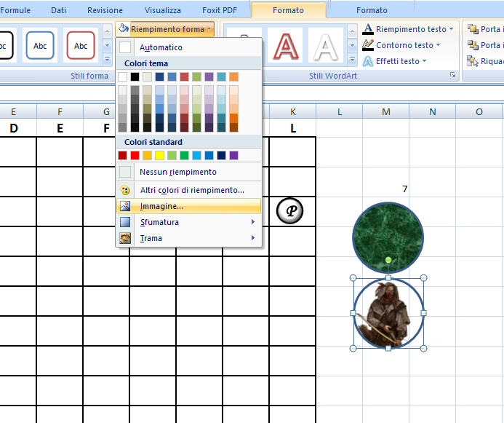504x423 pixels.
Task: Pick the black theme color swatch
Action: coord(135,76)
